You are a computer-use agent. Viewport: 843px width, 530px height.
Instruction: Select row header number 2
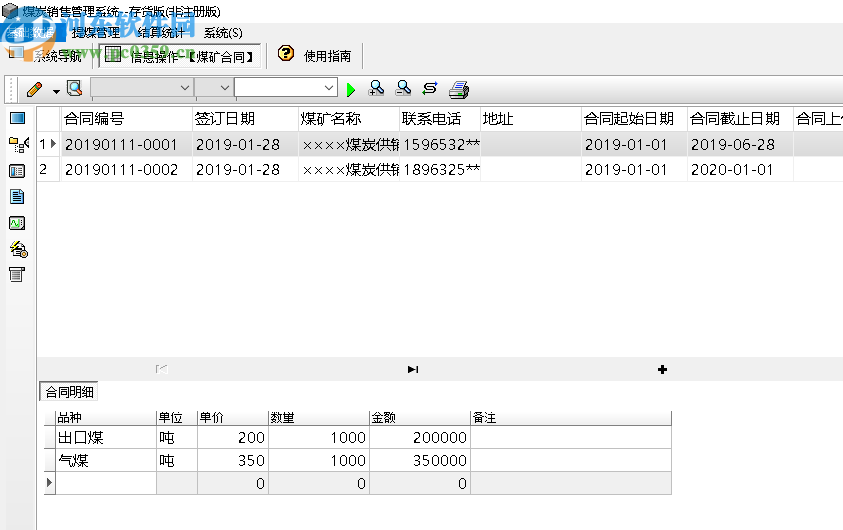click(48, 169)
